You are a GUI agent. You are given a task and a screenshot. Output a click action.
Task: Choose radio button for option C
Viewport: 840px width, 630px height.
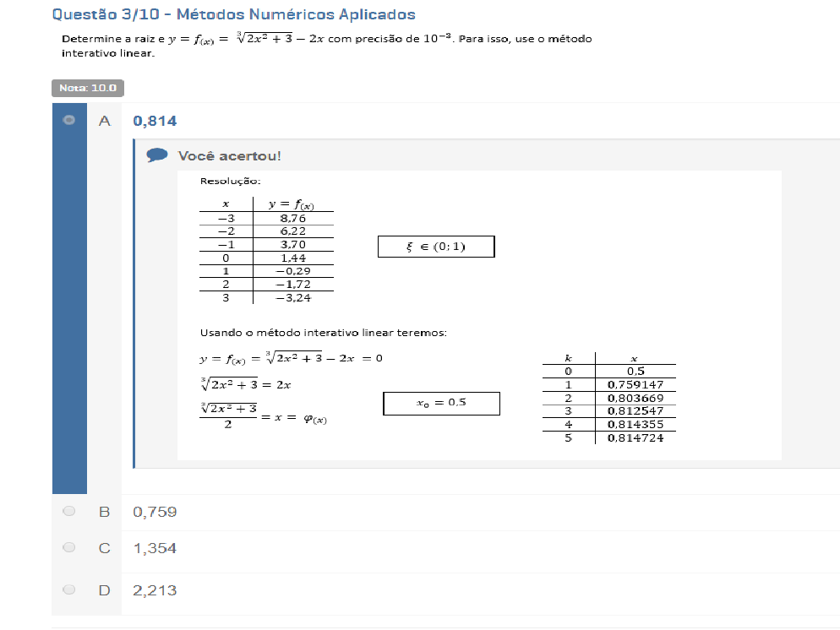(x=69, y=547)
